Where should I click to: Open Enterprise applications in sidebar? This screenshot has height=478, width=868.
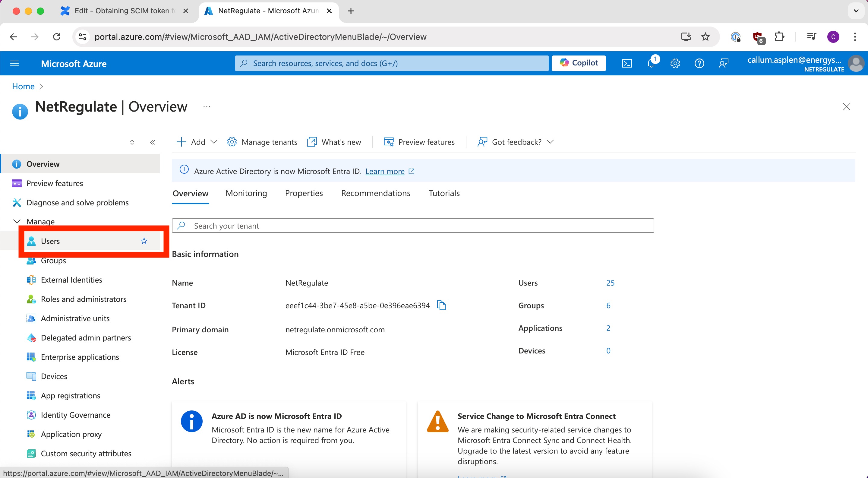pyautogui.click(x=80, y=357)
